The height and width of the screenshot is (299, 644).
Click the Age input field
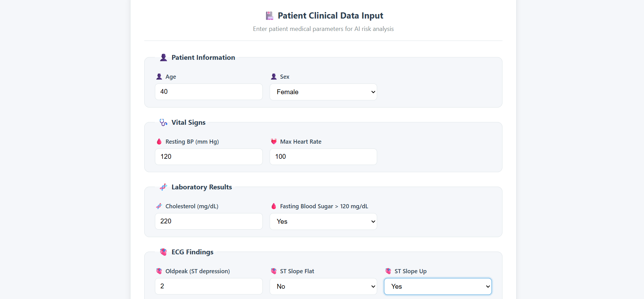pyautogui.click(x=208, y=92)
